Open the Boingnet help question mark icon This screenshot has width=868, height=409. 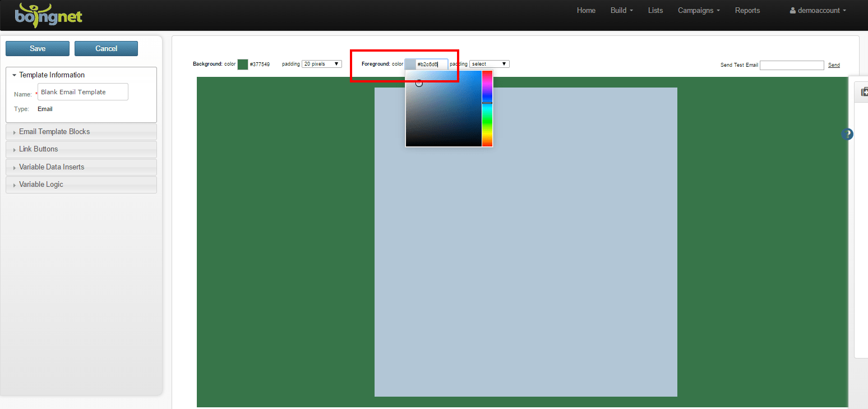tap(847, 134)
